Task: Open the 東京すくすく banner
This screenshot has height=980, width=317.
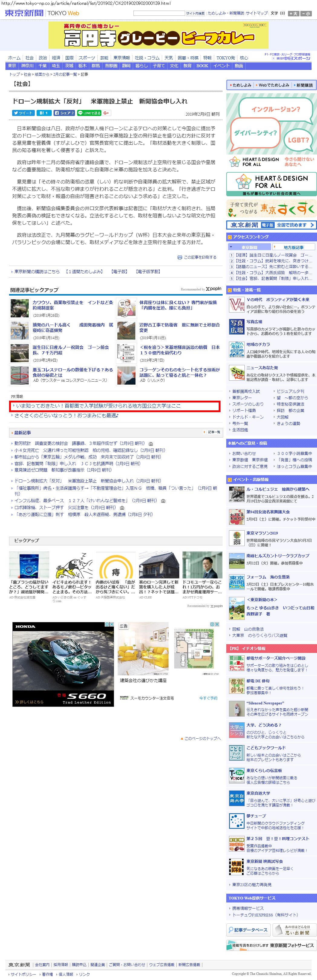Action: point(271,209)
